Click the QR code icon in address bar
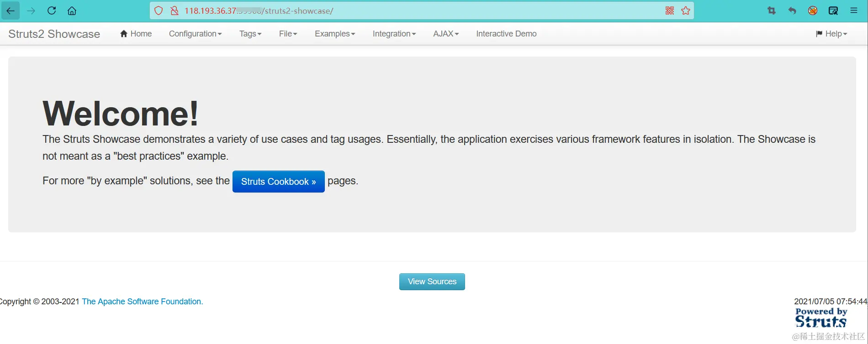This screenshot has width=868, height=344. coord(670,10)
